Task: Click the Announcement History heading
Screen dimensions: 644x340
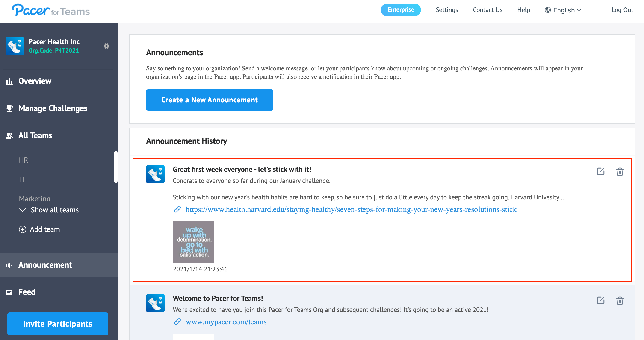Action: tap(186, 141)
